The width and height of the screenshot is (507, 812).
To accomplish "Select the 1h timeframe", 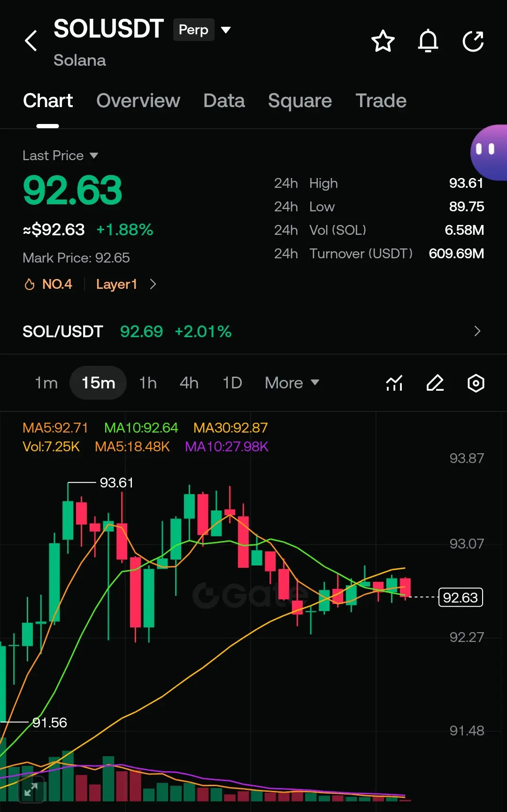I will [148, 383].
